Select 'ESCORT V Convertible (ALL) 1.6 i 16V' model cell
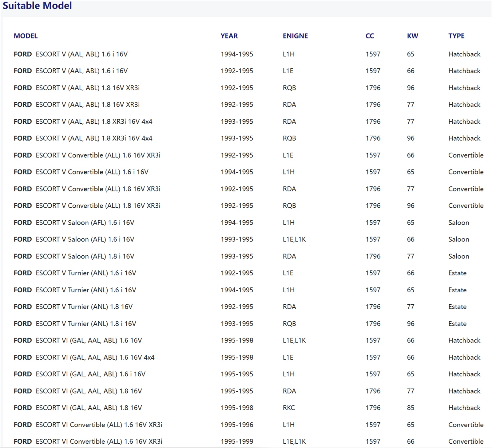 (92, 172)
